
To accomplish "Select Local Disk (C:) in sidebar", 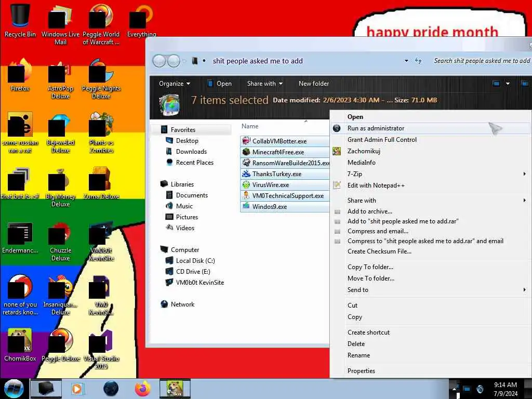I will click(x=195, y=261).
